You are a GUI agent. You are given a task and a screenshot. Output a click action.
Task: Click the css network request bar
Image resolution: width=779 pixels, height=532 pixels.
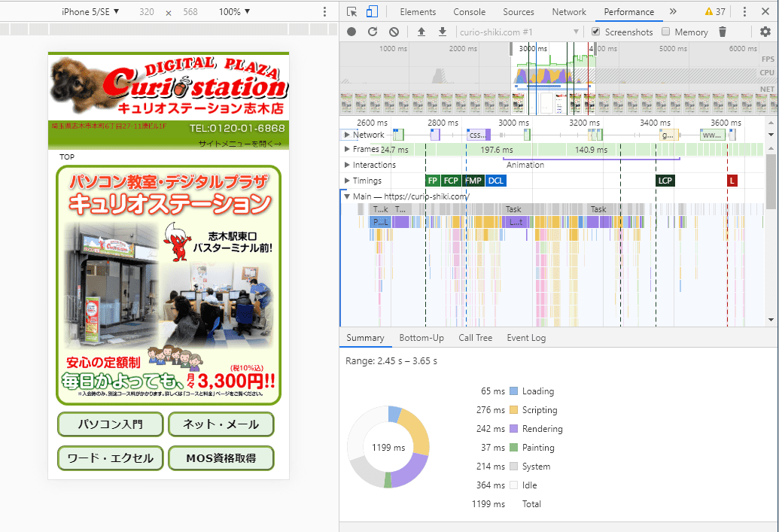pos(479,135)
